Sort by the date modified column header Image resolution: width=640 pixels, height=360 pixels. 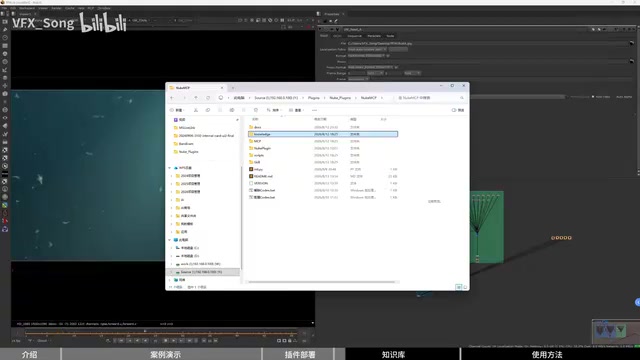pyautogui.click(x=320, y=119)
